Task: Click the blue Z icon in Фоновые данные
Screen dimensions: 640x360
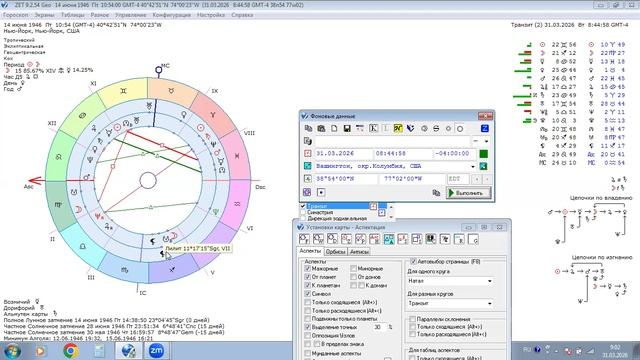Action: pyautogui.click(x=484, y=129)
